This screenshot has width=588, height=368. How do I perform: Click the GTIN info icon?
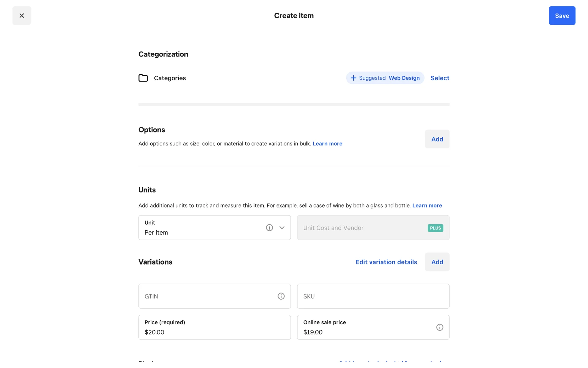click(x=281, y=296)
